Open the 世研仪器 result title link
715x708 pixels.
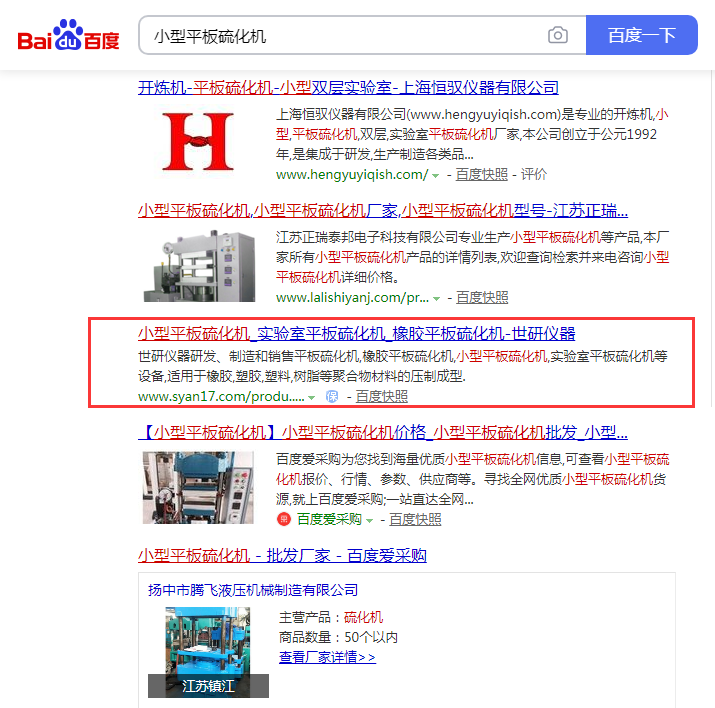pyautogui.click(x=356, y=333)
